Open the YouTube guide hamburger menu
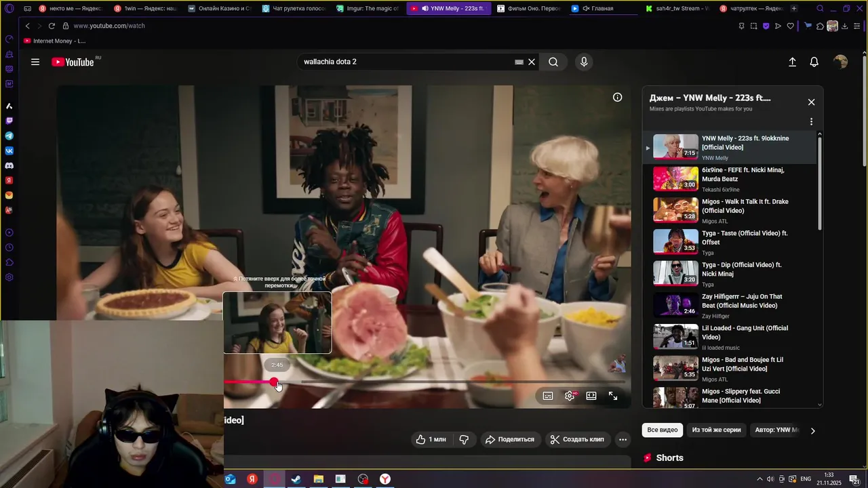 [35, 62]
